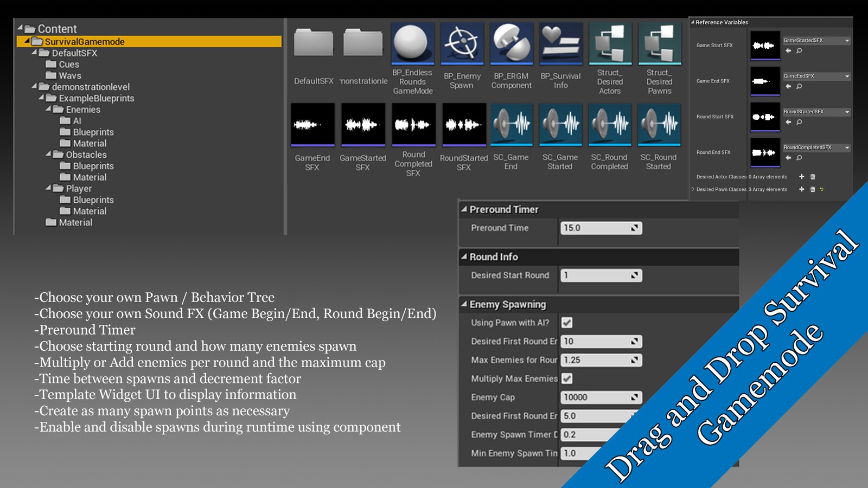Select the SC_Game Started sound cue
The image size is (868, 488).
click(560, 125)
